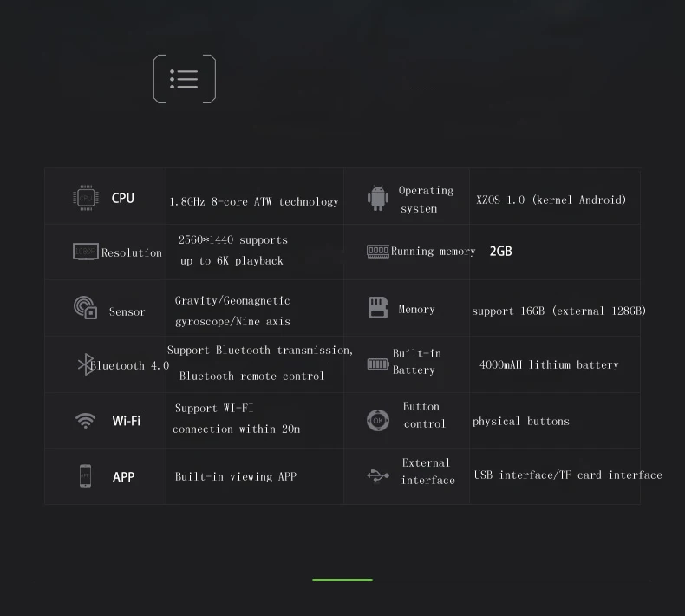Image resolution: width=685 pixels, height=616 pixels.
Task: Click the Running memory RAM icon
Action: (378, 252)
